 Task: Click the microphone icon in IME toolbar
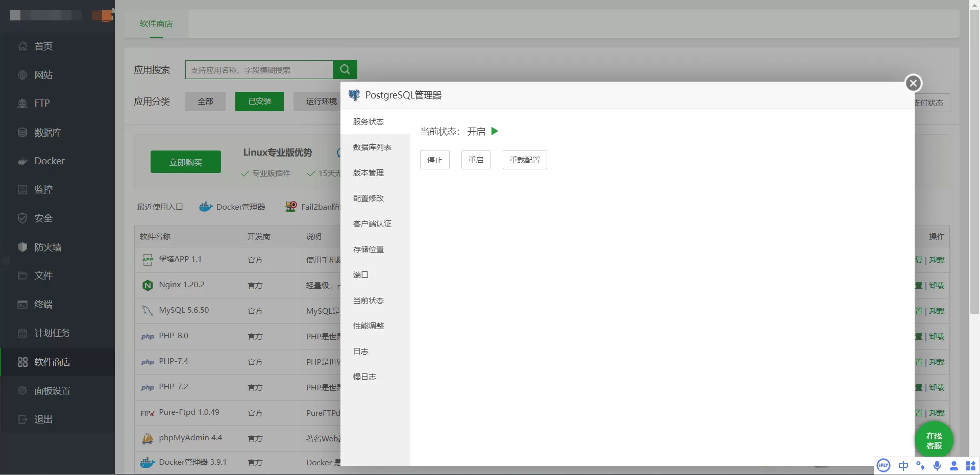click(937, 465)
